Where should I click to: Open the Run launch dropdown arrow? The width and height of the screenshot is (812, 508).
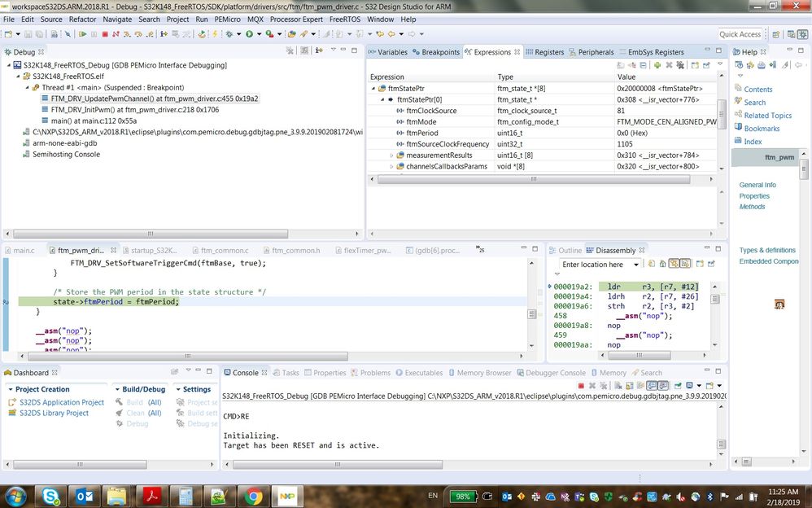tap(259, 34)
